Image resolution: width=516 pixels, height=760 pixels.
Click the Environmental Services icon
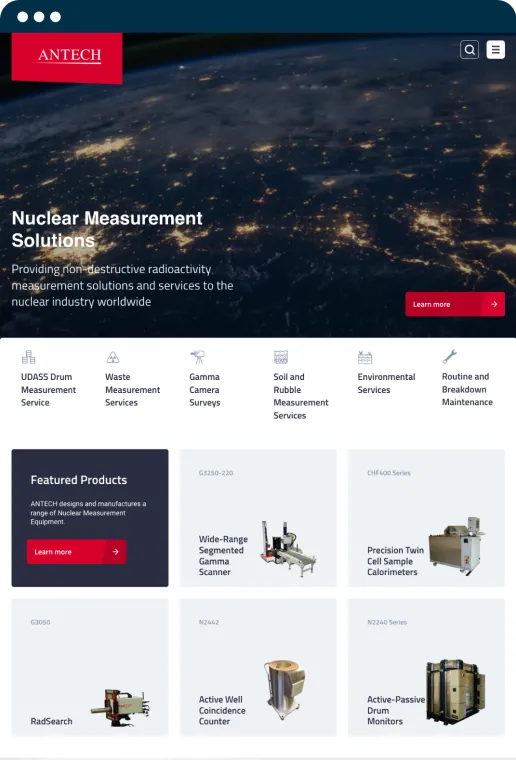[x=365, y=357]
